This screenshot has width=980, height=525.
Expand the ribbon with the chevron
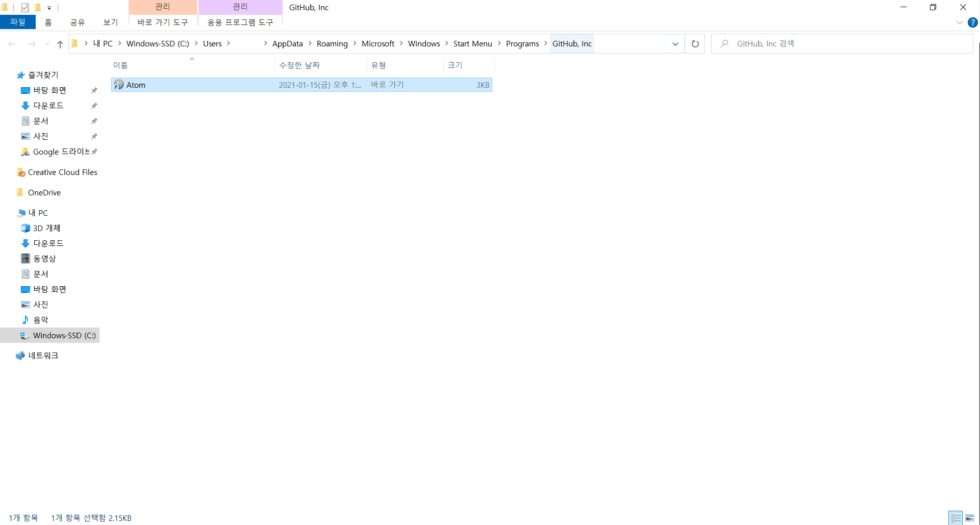click(959, 22)
